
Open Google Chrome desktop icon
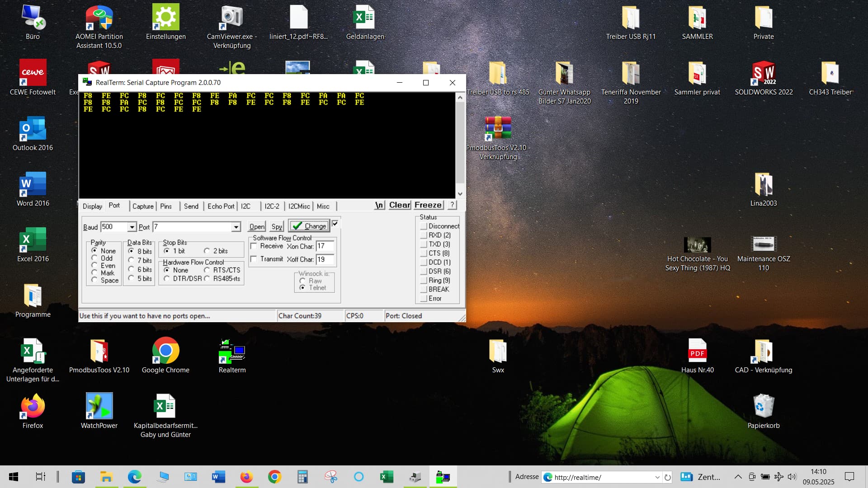pyautogui.click(x=165, y=356)
